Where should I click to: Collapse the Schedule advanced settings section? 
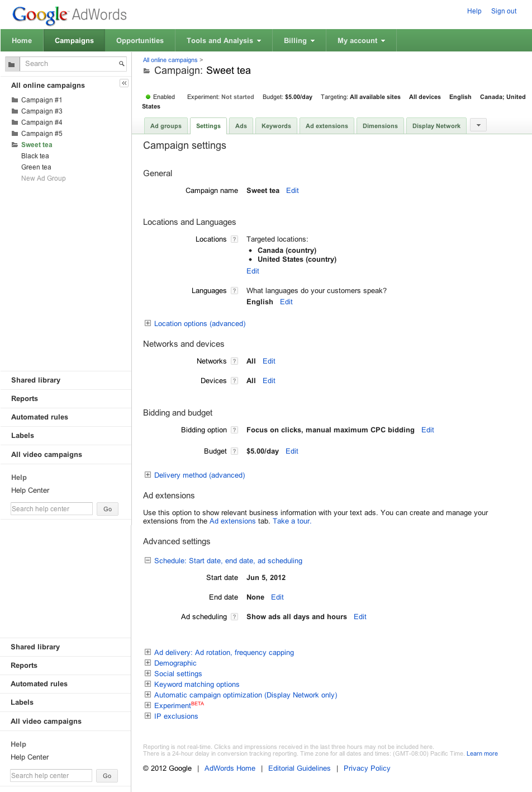point(148,560)
